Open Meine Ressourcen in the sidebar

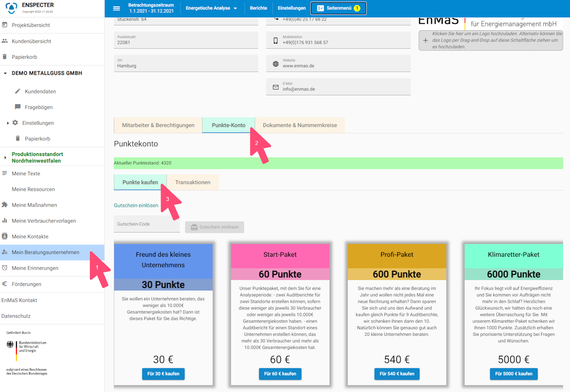[x=33, y=189]
